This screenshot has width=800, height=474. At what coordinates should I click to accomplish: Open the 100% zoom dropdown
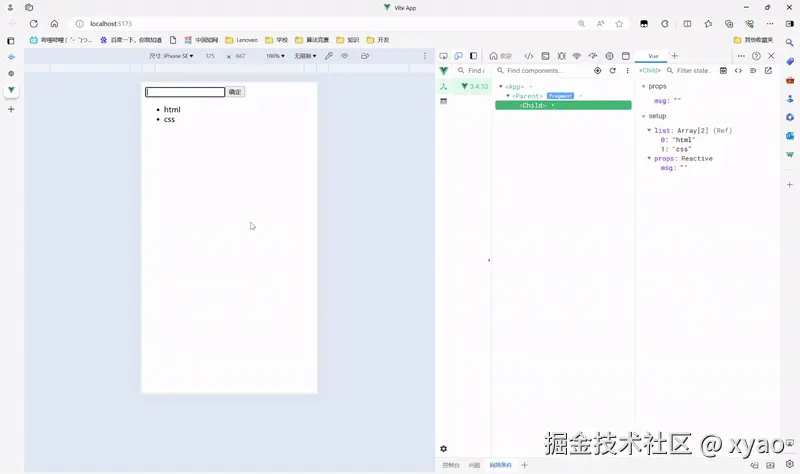(x=275, y=56)
